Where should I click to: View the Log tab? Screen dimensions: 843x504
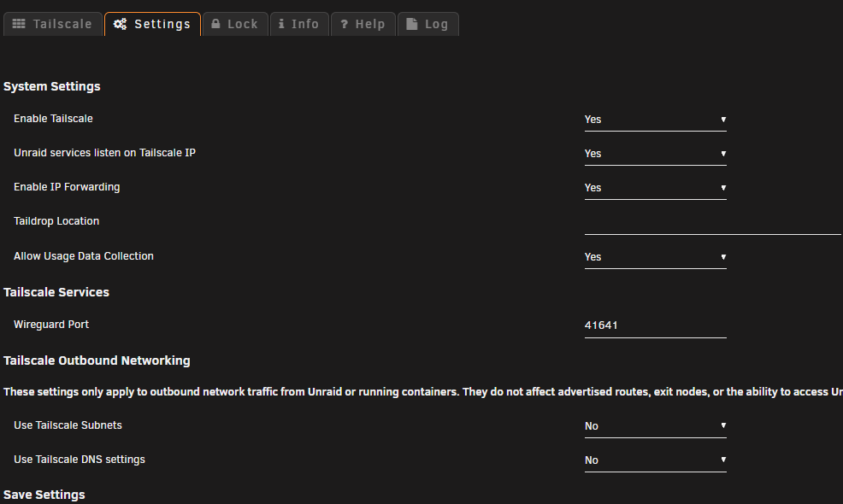point(428,24)
